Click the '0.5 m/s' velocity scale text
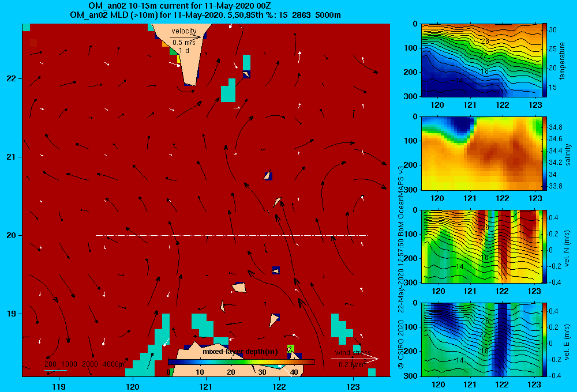The image size is (577, 392). coord(184,43)
